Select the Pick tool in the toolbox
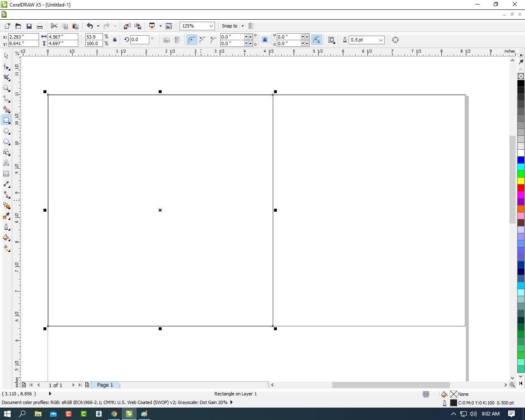This screenshot has width=525, height=420. coord(6,56)
